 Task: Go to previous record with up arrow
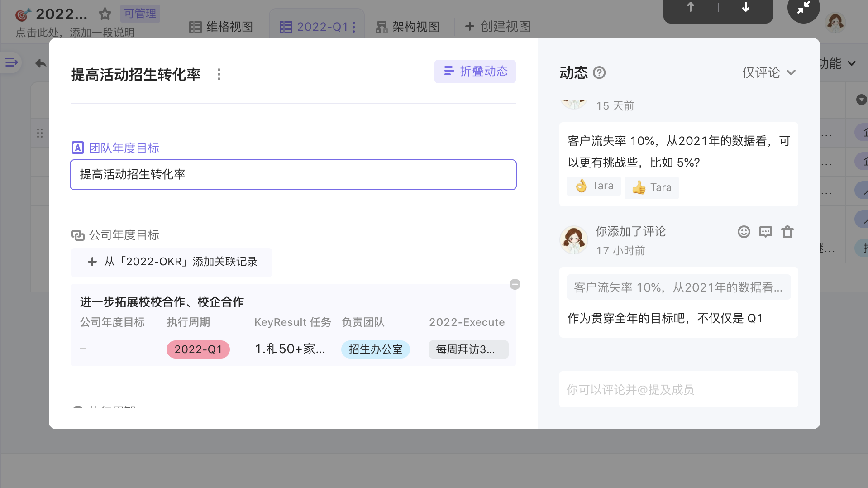tap(690, 7)
